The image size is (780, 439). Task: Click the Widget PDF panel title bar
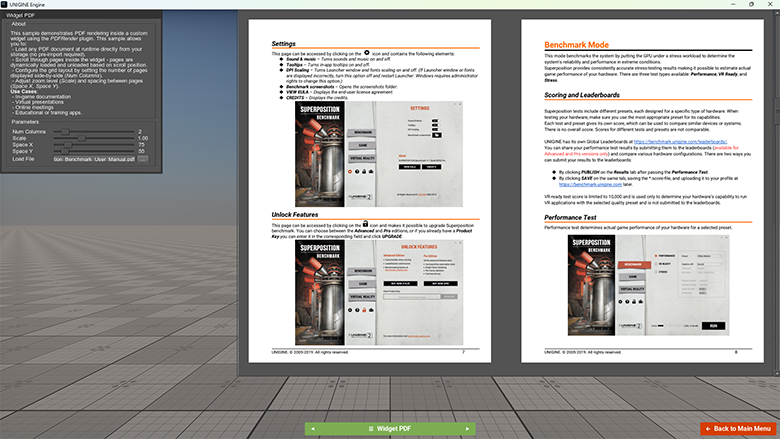coord(81,15)
